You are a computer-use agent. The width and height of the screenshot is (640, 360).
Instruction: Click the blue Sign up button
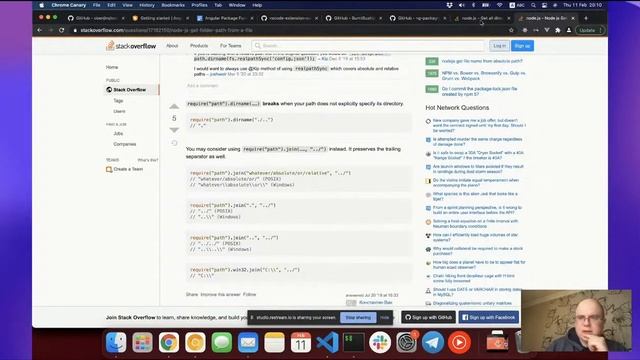point(522,46)
